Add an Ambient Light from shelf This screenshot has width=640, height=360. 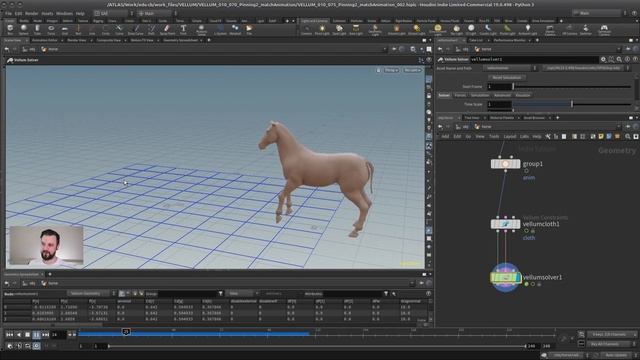[527, 29]
